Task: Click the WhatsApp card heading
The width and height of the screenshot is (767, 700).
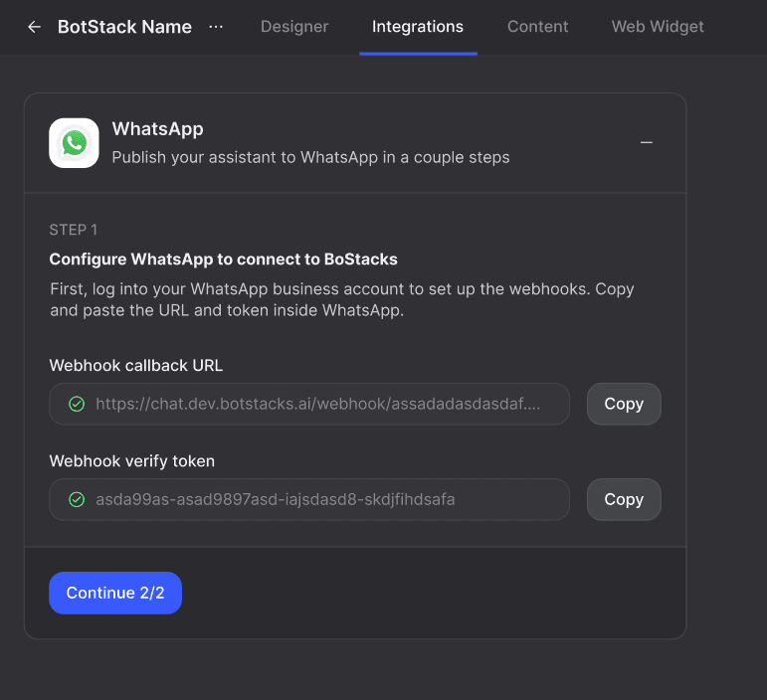Action: pos(157,129)
